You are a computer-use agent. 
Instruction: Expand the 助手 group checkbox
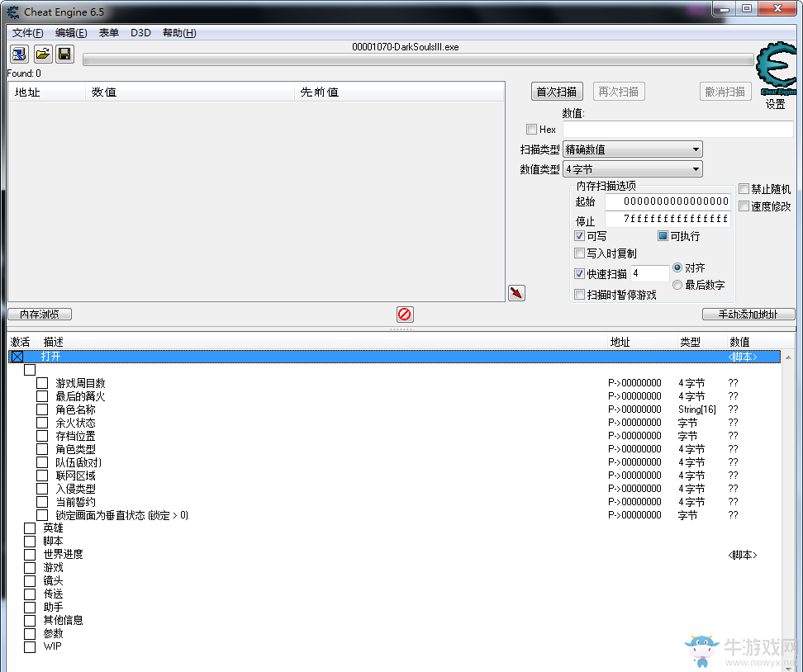click(30, 607)
